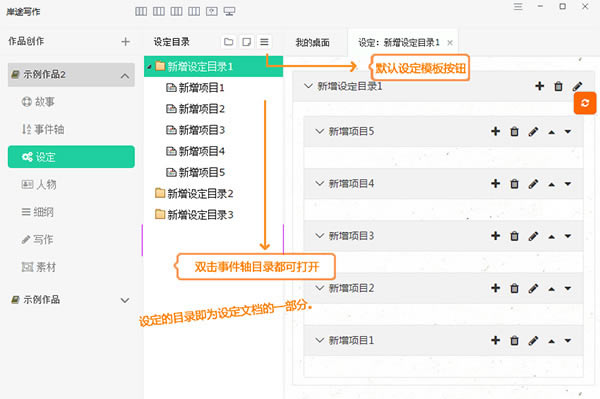Click second layout icon in title bar

pyautogui.click(x=159, y=11)
